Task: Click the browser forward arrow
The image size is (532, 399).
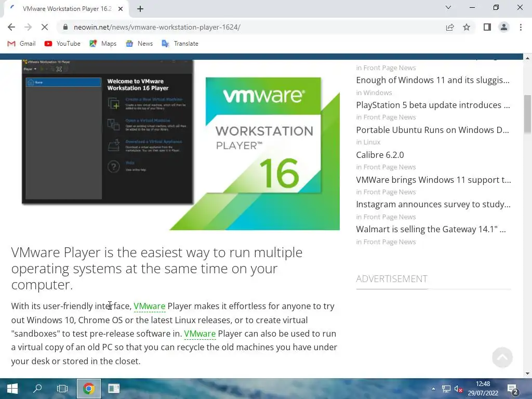Action: point(28,27)
